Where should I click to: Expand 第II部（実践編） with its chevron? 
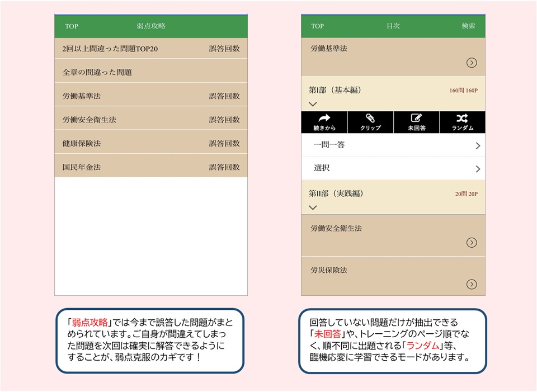pyautogui.click(x=313, y=207)
